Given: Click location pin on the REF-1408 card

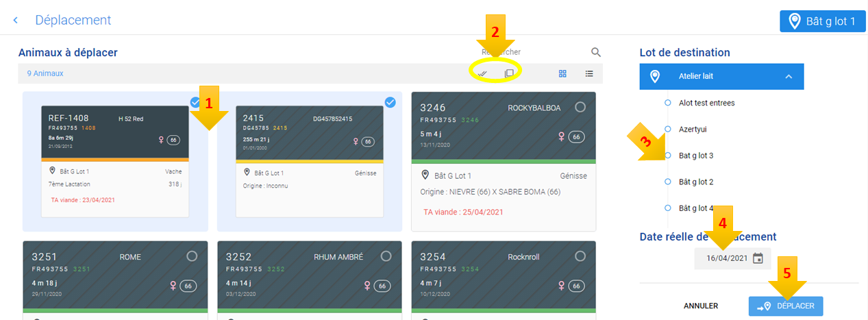Looking at the screenshot, I should coord(52,171).
